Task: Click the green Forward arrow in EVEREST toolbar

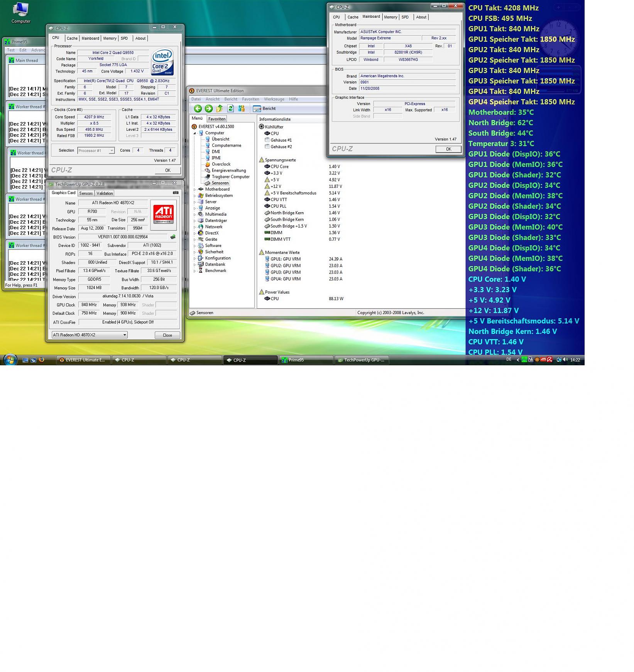Action: (x=209, y=109)
